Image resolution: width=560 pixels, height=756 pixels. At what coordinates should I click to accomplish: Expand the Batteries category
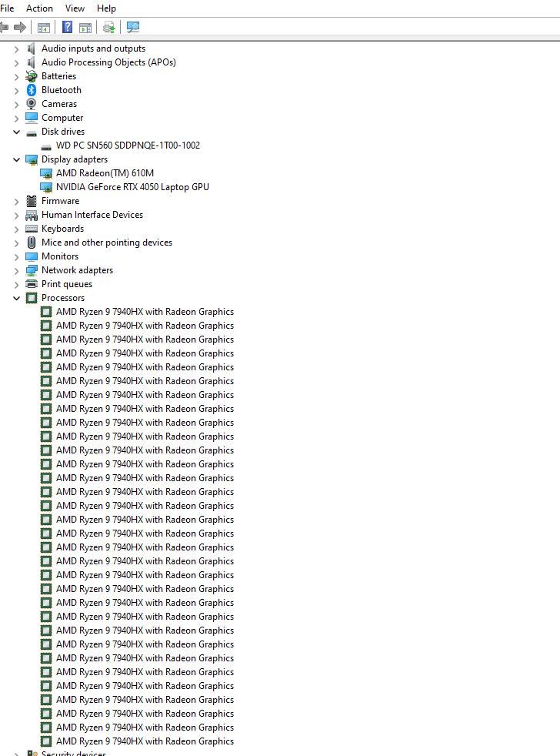[16, 77]
